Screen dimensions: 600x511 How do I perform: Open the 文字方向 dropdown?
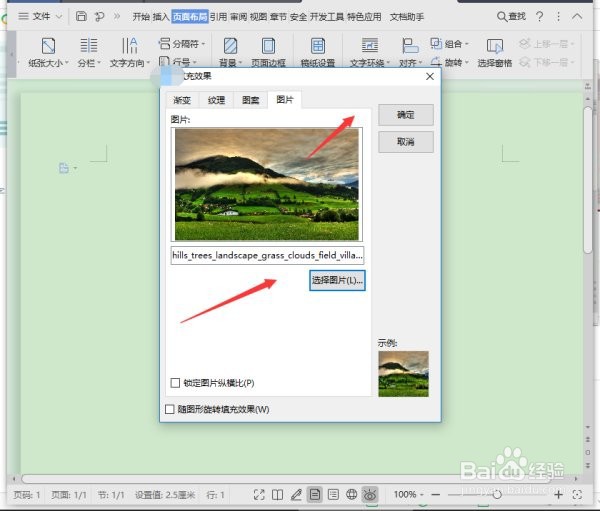click(x=129, y=52)
